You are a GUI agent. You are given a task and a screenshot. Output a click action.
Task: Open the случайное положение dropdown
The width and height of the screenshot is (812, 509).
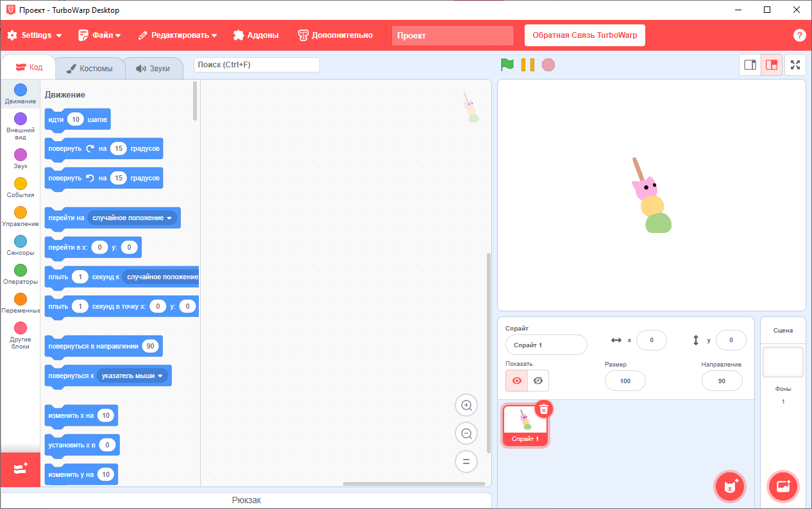[x=131, y=218]
